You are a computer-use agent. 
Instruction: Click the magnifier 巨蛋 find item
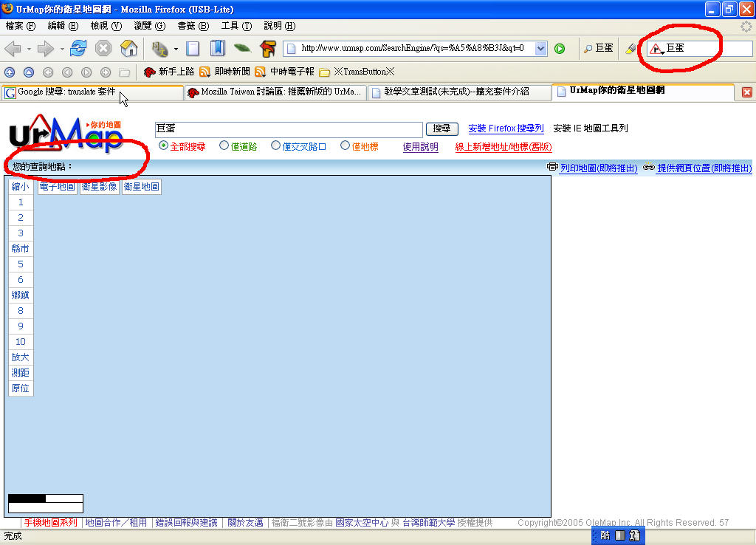[x=598, y=48]
